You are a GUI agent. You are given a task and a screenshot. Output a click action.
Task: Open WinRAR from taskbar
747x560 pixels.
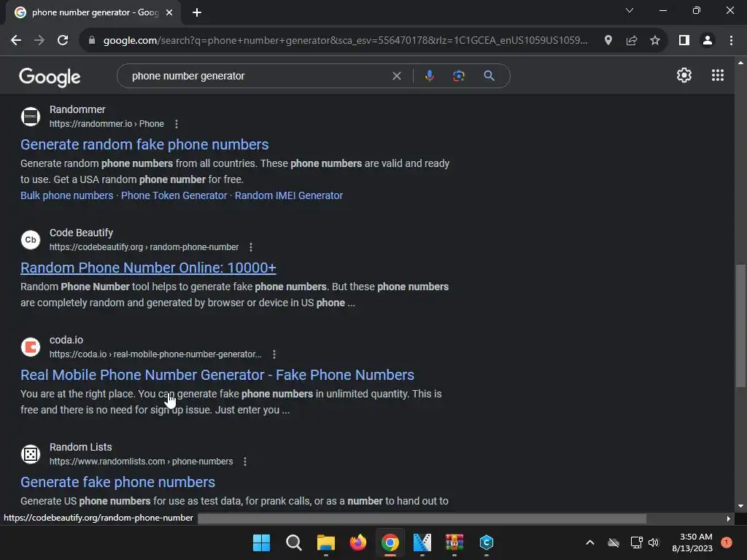[454, 542]
